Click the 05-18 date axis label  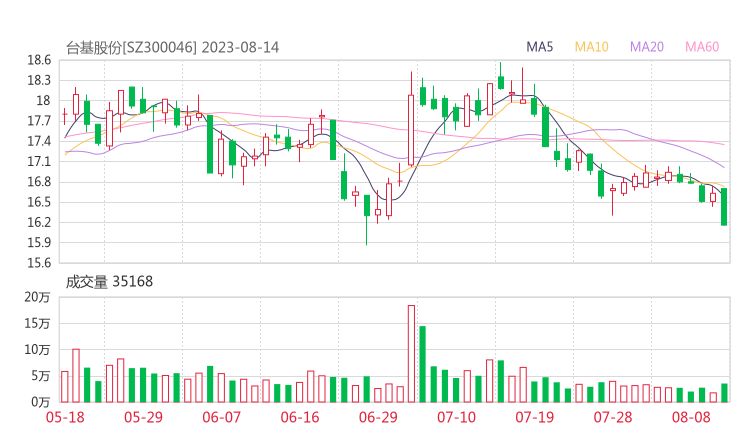[x=65, y=417]
